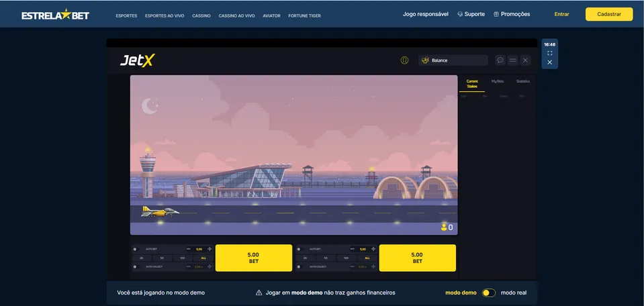Enable Auto Collect on right panel
The image size is (644, 306).
[x=299, y=266]
